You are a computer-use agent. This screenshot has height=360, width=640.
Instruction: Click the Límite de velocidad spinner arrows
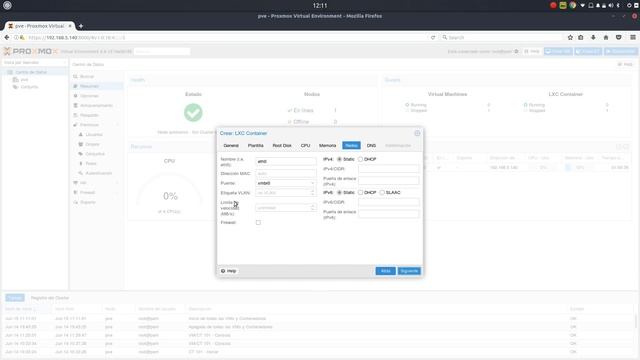313,208
